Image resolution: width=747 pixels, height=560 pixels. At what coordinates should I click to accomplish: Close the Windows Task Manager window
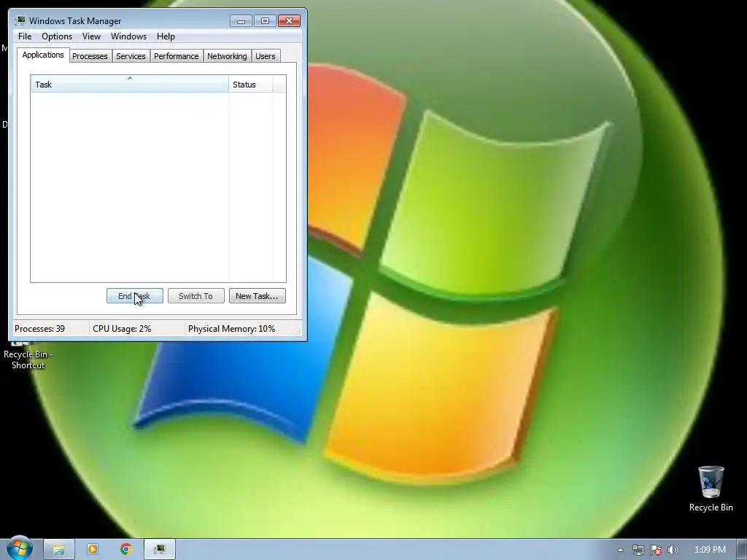click(289, 20)
